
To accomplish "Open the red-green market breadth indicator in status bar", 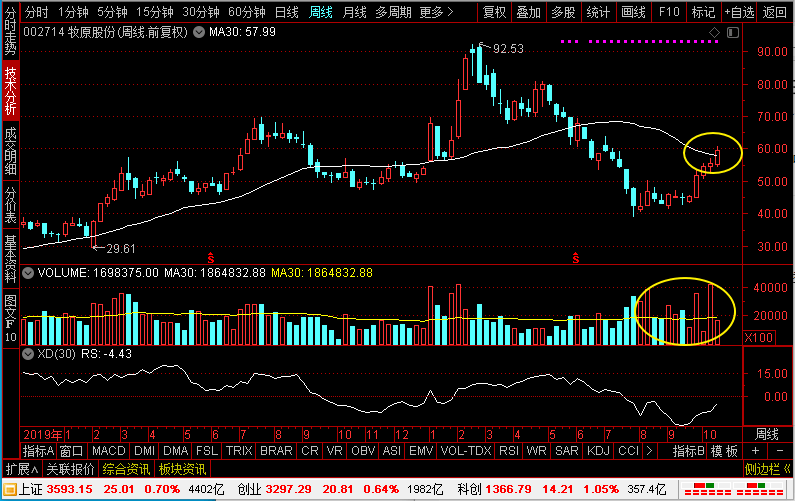I will point(732,489).
